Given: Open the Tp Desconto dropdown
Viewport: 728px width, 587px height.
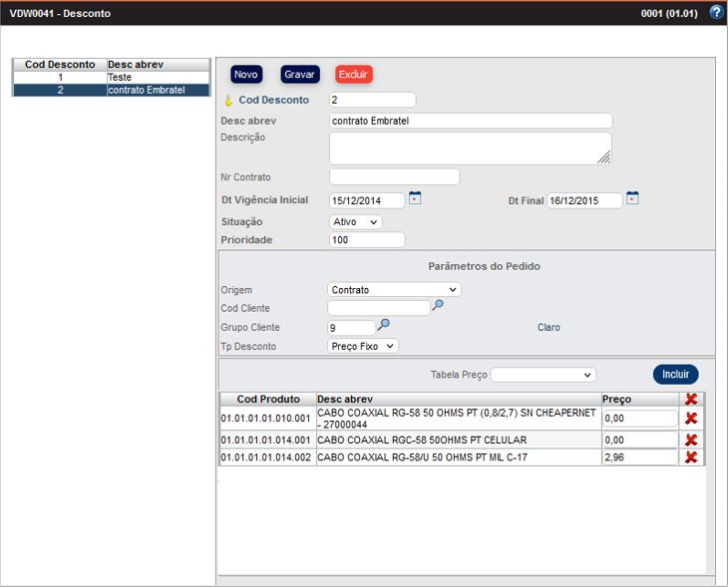Looking at the screenshot, I should click(x=363, y=346).
